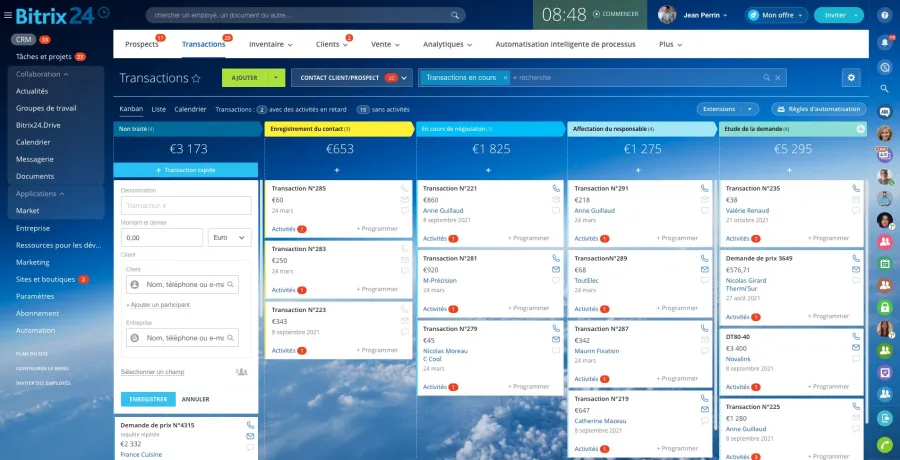Click email icon on Transaction N°281 card
Image resolution: width=900 pixels, height=460 pixels.
[x=556, y=269]
